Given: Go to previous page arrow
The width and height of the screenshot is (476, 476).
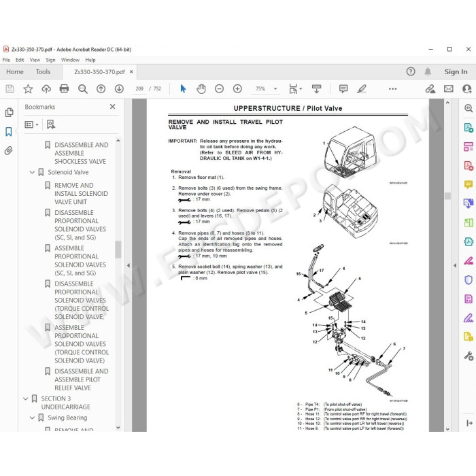Looking at the screenshot, I should coord(101,88).
